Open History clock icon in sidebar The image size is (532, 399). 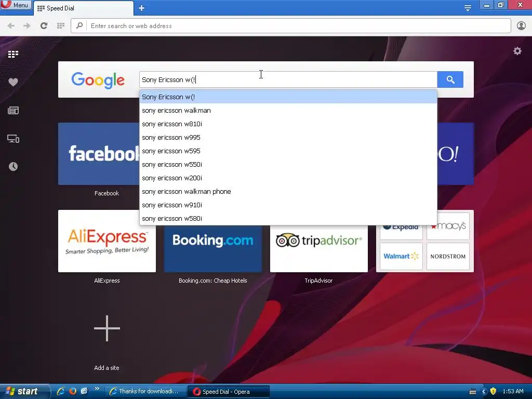(x=13, y=167)
